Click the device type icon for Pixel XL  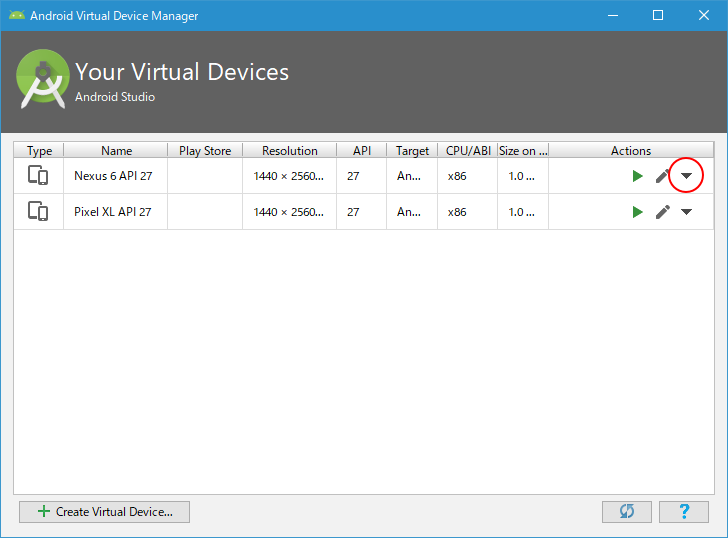coord(38,212)
